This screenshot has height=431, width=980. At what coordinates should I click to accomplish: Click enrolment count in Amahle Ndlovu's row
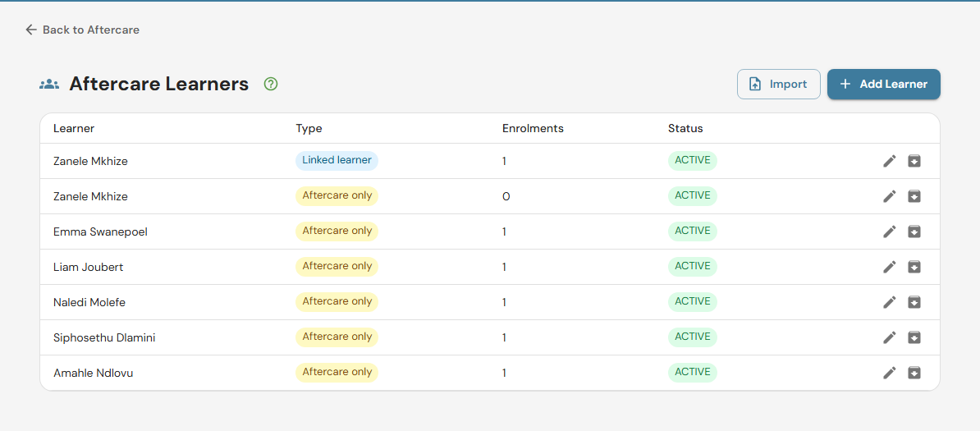coord(505,373)
